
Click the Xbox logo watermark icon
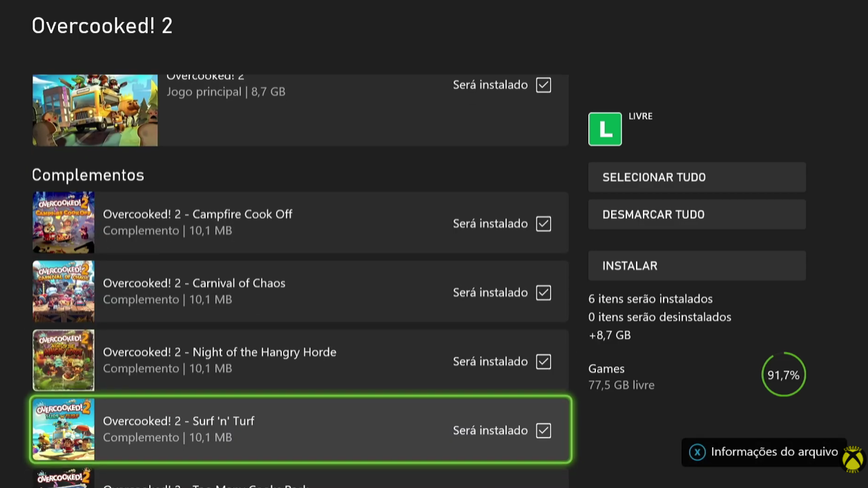click(853, 460)
